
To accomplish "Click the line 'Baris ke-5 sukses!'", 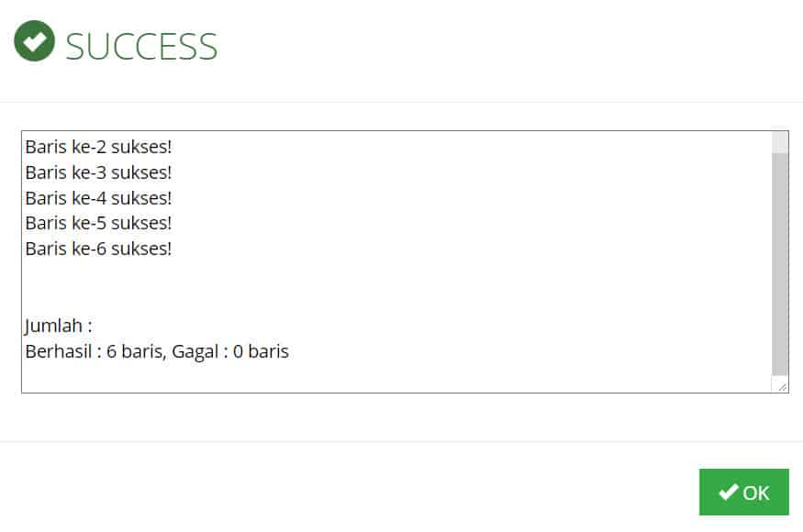I will (98, 223).
